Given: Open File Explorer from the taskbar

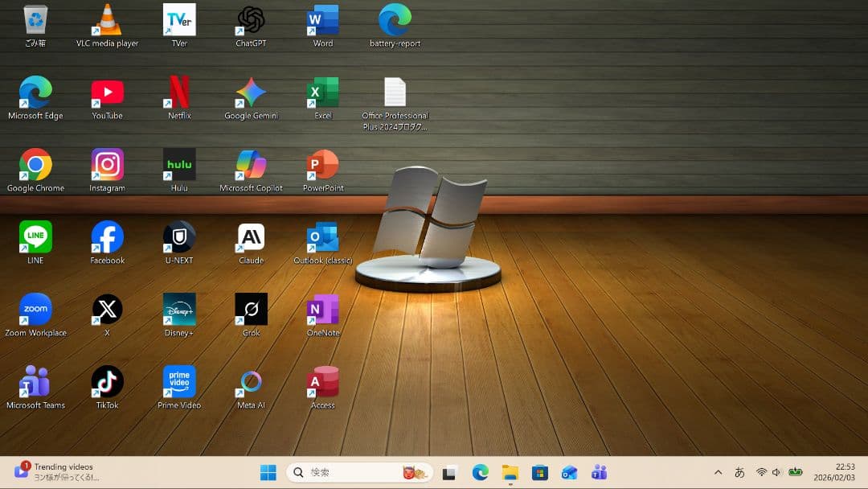Looking at the screenshot, I should [510, 472].
